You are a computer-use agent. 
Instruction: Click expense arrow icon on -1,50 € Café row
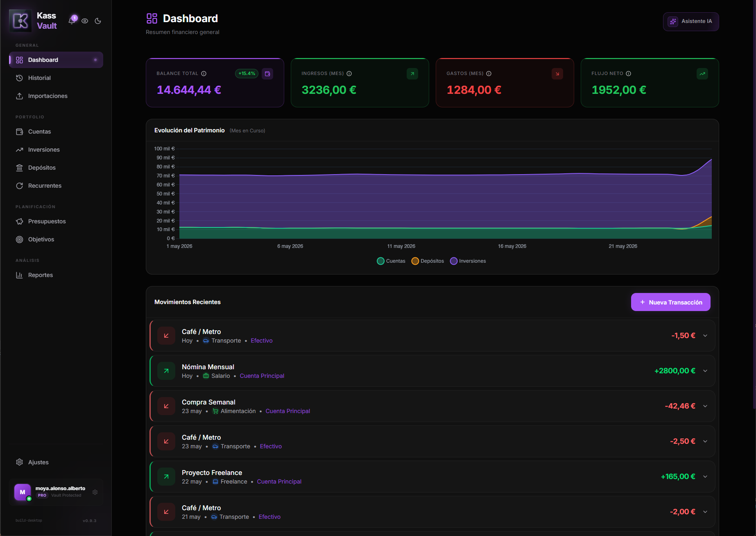(166, 336)
